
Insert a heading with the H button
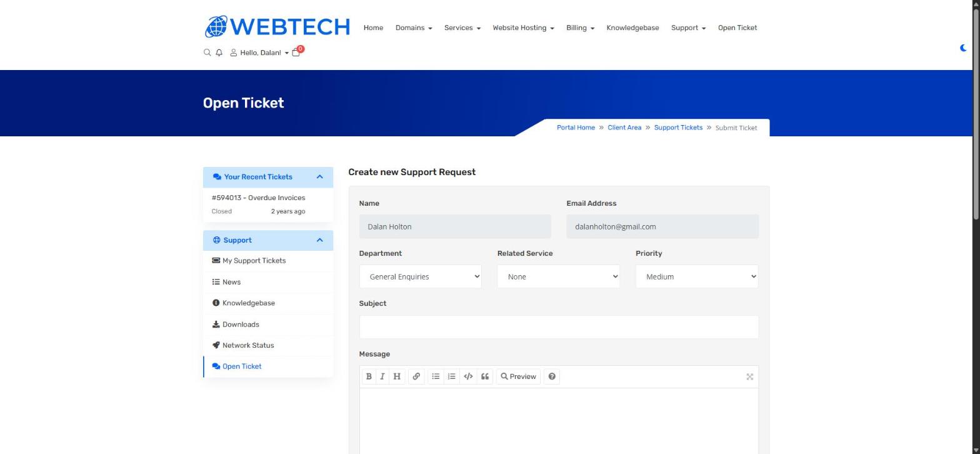[396, 376]
